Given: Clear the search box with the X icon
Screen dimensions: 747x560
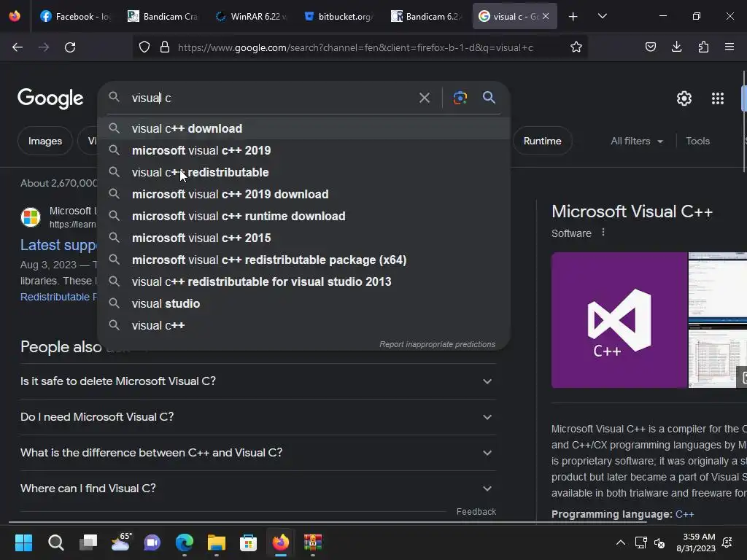Looking at the screenshot, I should pos(424,98).
